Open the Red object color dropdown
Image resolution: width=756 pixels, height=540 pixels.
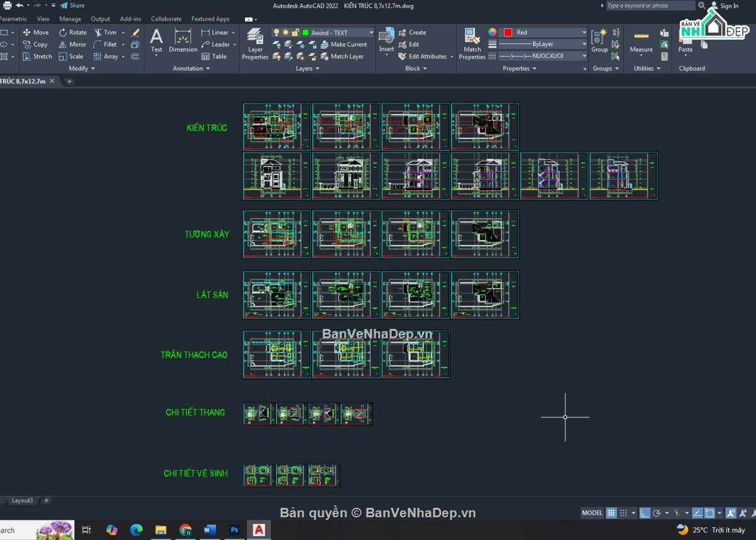pyautogui.click(x=585, y=32)
